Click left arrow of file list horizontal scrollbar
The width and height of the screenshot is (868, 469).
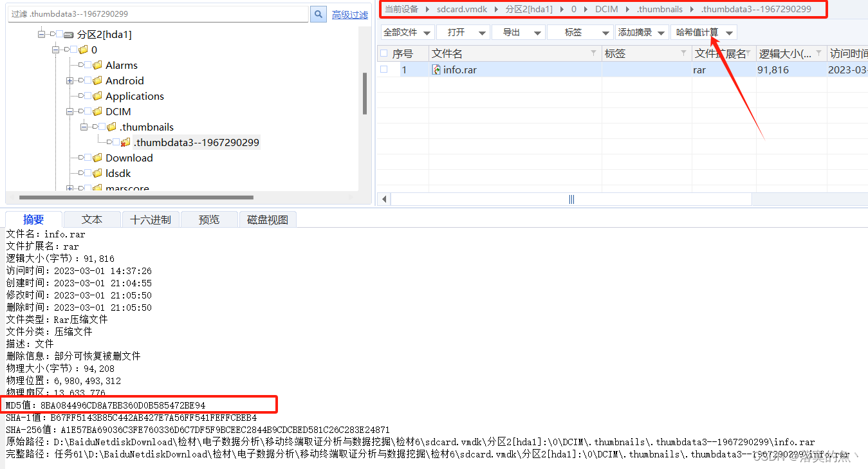point(384,199)
